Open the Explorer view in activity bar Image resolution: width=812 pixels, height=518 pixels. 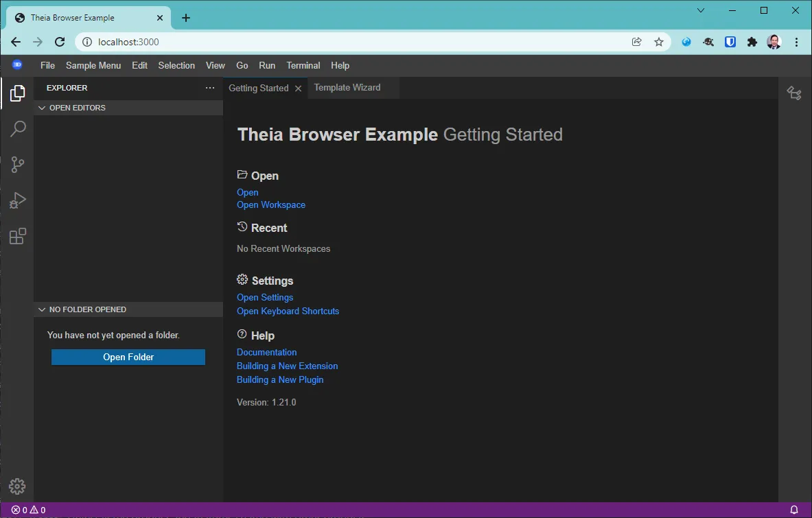pos(18,93)
